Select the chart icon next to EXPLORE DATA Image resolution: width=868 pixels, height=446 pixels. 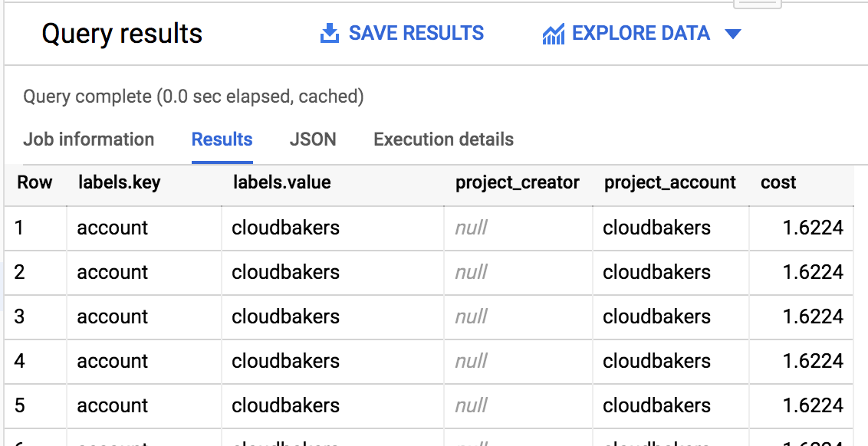[554, 33]
